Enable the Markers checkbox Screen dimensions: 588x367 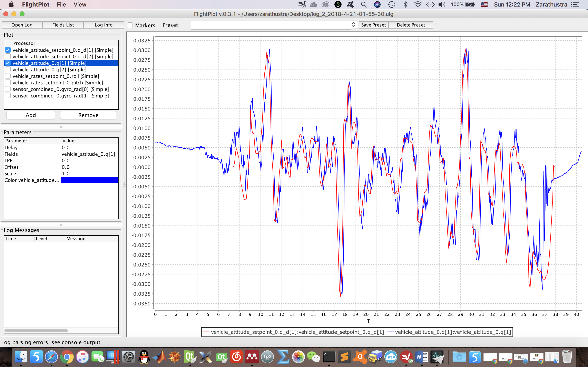point(130,25)
